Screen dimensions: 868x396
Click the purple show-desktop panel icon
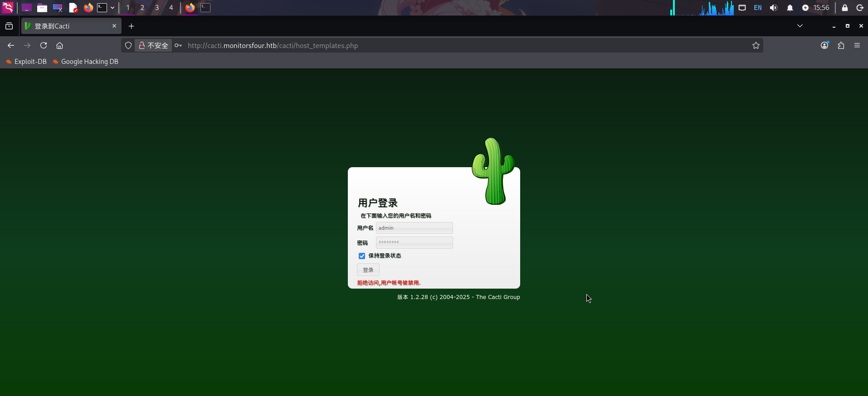(x=27, y=8)
